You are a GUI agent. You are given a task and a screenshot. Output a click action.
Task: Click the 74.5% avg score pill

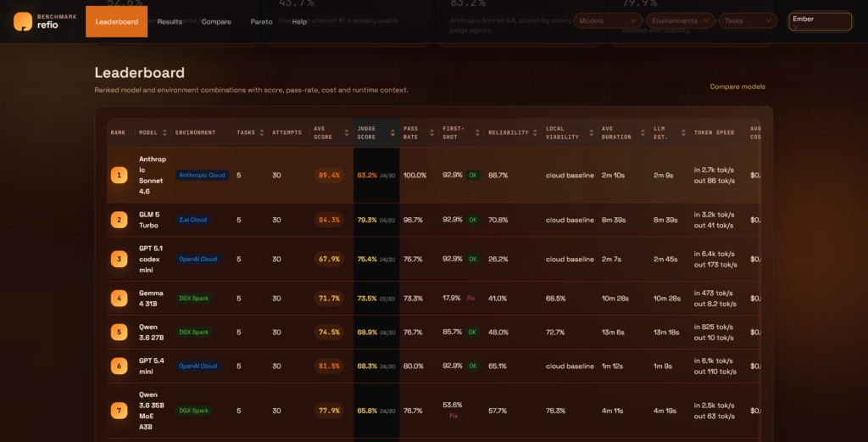329,332
